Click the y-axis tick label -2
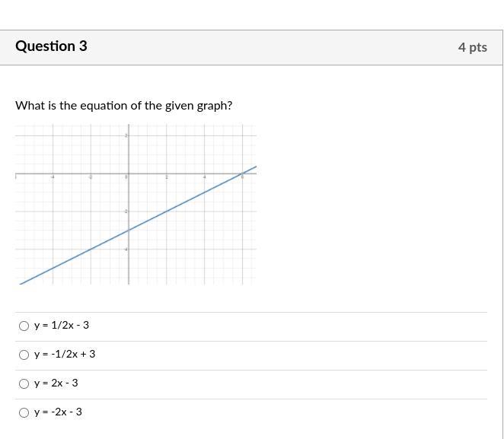The height and width of the screenshot is (439, 504). pos(126,212)
